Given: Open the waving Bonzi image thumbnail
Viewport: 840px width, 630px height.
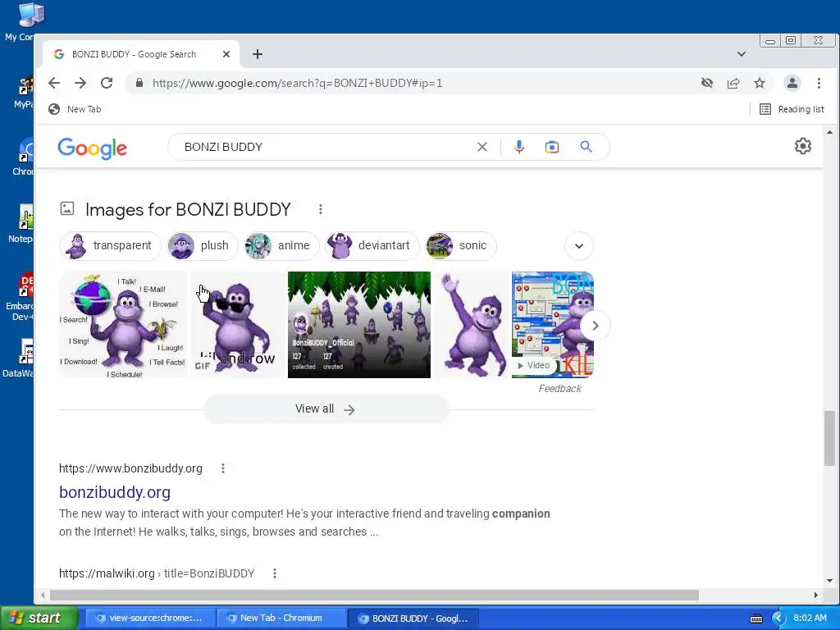Looking at the screenshot, I should (472, 325).
